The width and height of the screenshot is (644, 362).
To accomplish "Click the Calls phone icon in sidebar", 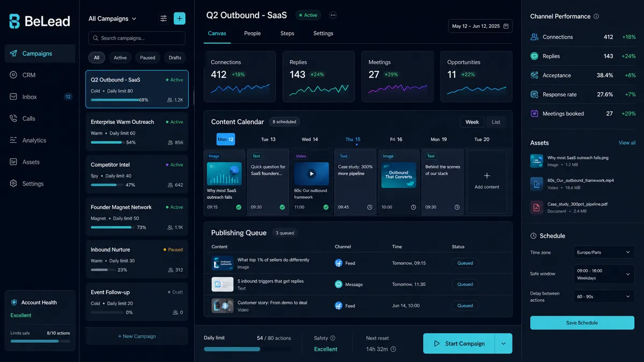I will point(13,119).
